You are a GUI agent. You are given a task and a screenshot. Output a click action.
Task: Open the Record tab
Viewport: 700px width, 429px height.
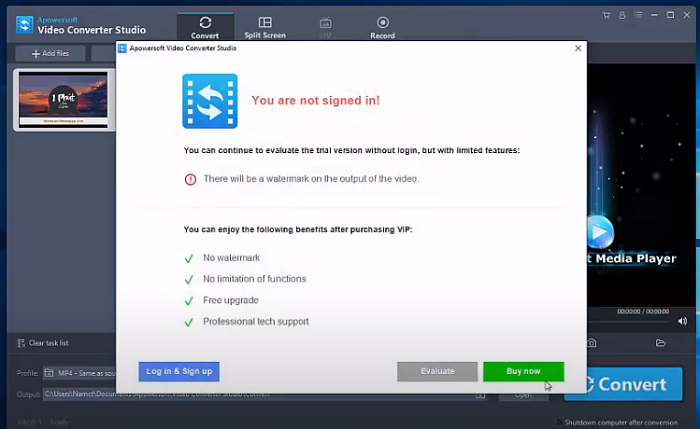382,27
